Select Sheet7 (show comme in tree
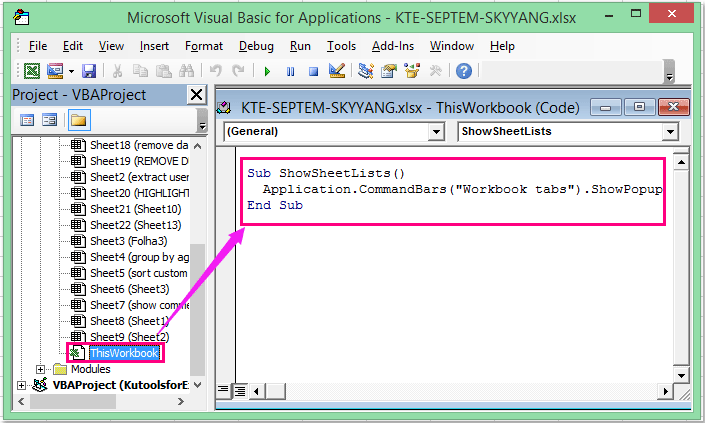The width and height of the screenshot is (705, 423). (x=139, y=305)
